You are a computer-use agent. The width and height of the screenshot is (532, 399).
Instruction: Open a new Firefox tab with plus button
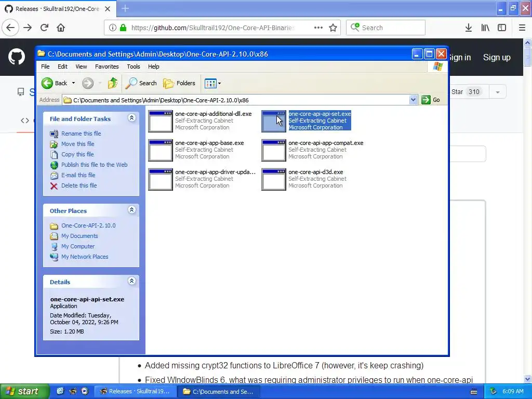125,8
